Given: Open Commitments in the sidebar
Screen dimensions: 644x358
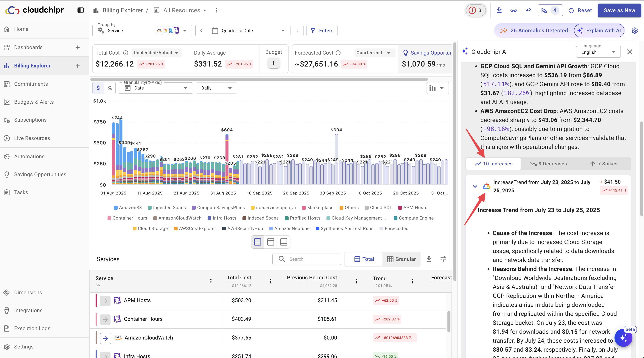Looking at the screenshot, I should click(x=44, y=84).
